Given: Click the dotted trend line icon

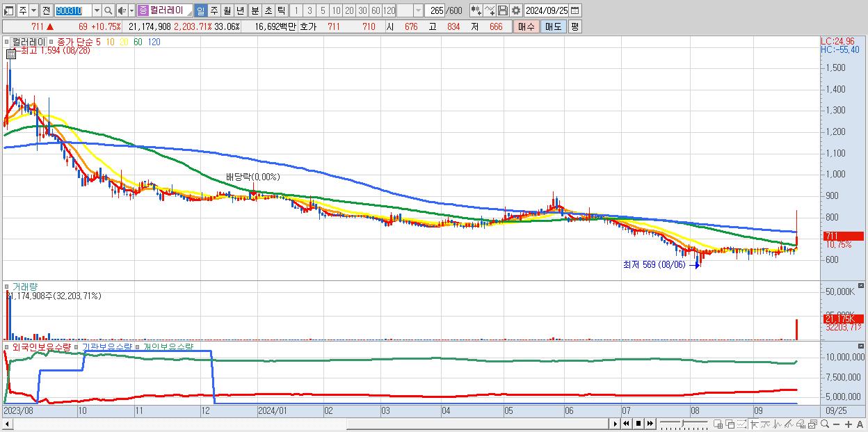Looking at the screenshot, I should coord(741,424).
